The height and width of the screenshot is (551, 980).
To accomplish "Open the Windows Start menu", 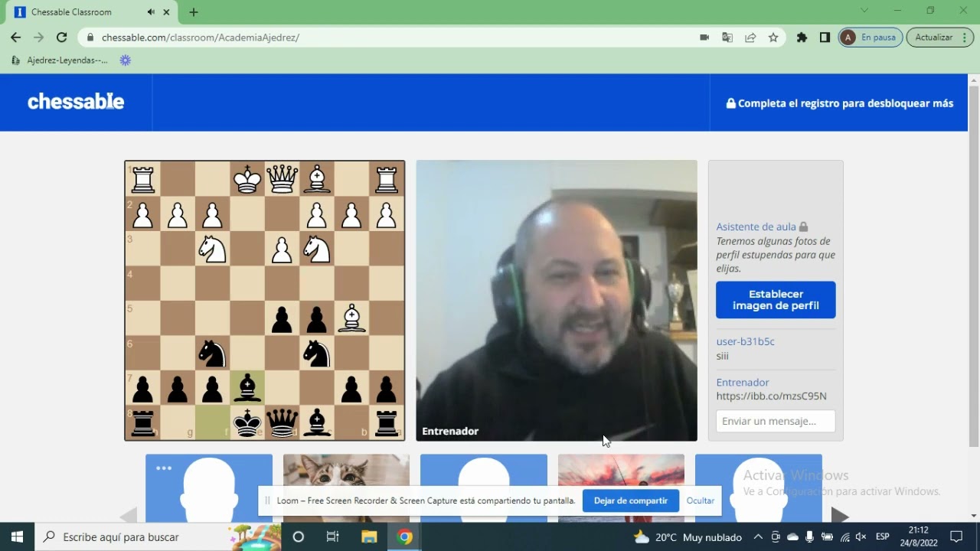I will (17, 536).
